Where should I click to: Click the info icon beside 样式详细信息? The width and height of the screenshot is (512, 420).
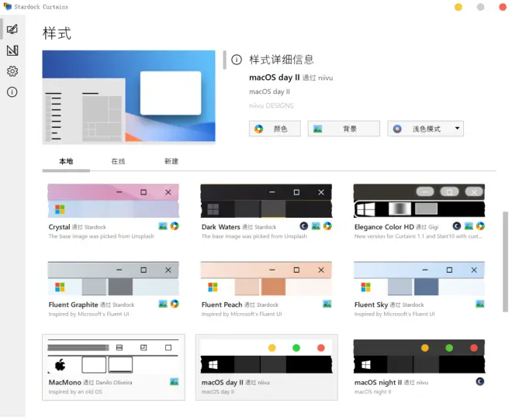[237, 60]
